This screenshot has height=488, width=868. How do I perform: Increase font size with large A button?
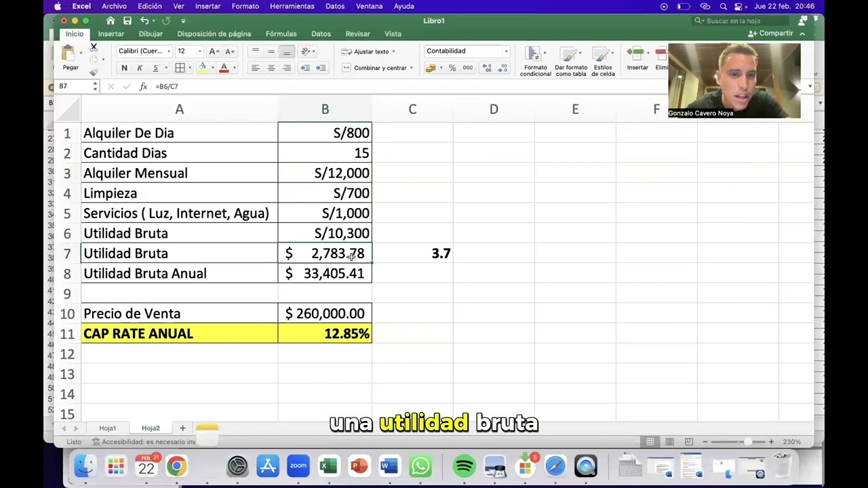(x=214, y=52)
